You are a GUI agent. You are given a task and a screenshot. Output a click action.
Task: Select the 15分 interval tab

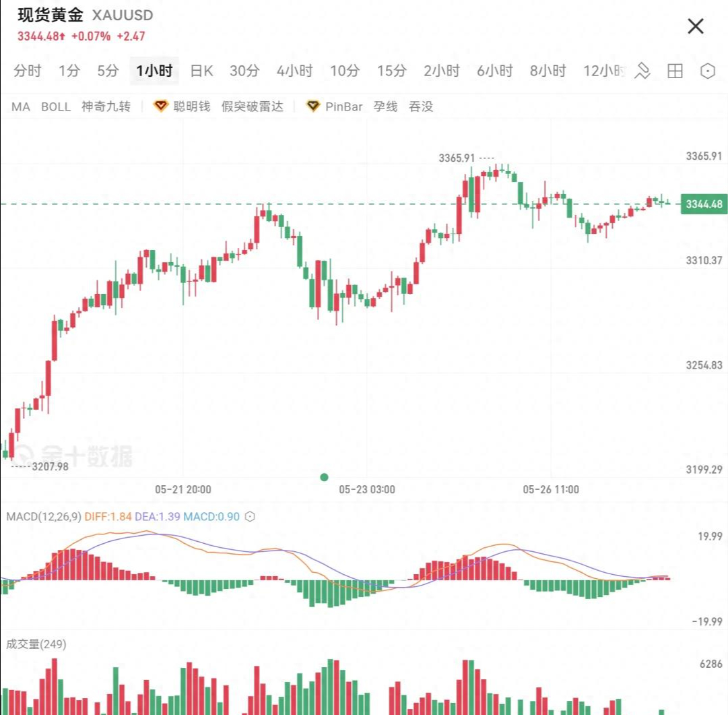click(x=391, y=71)
